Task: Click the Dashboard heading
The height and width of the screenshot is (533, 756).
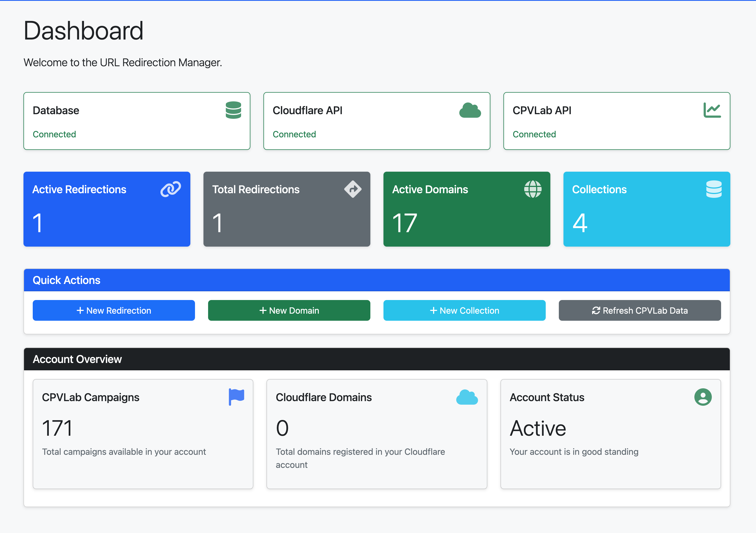Action: (83, 31)
